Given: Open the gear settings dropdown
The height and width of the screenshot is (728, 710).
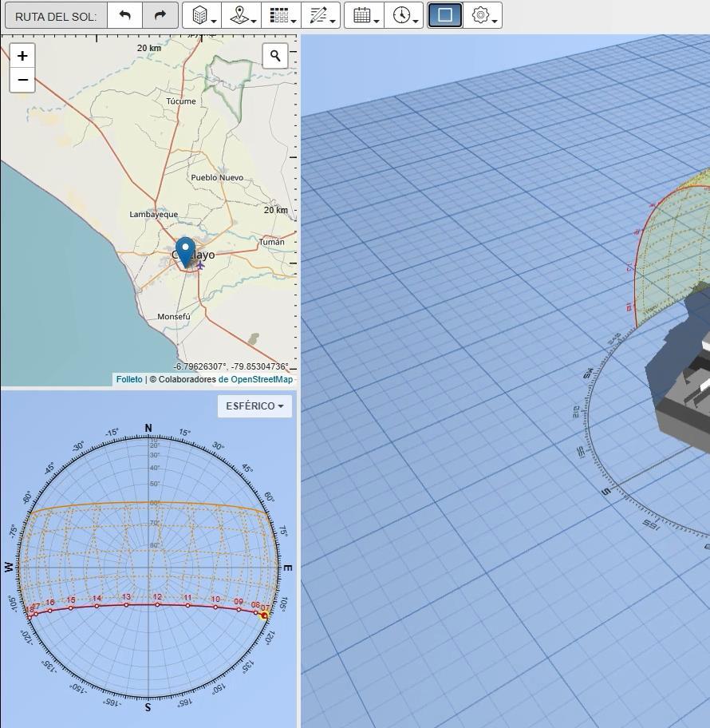Looking at the screenshot, I should [483, 16].
